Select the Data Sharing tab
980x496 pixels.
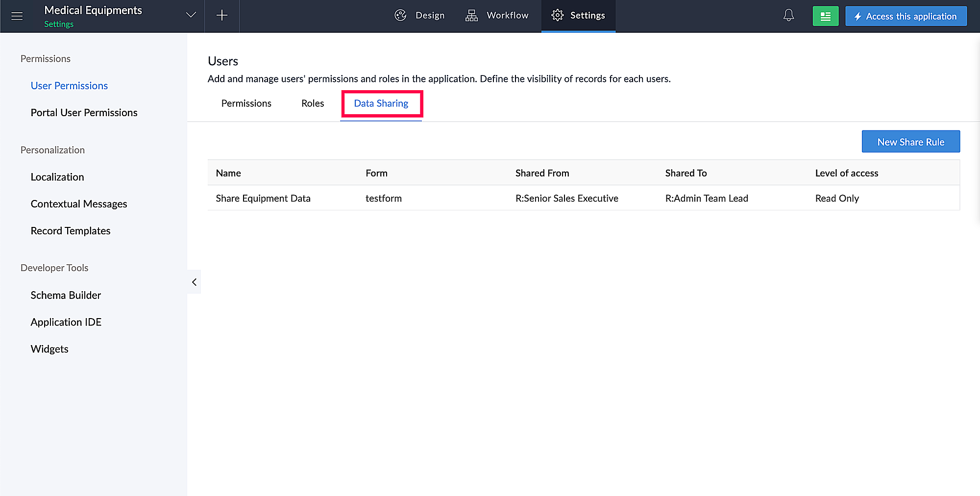coord(381,103)
